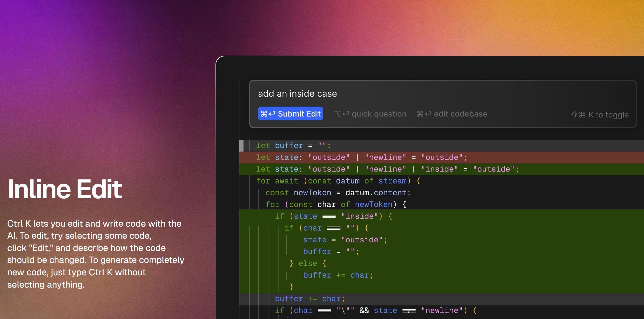Click the red removed state declaration line

coord(361,157)
